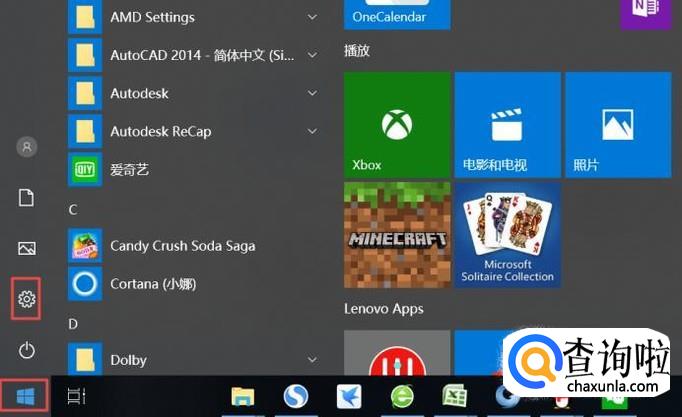The width and height of the screenshot is (682, 417).
Task: Open Cortana (小娜) from app list
Action: [x=194, y=284]
